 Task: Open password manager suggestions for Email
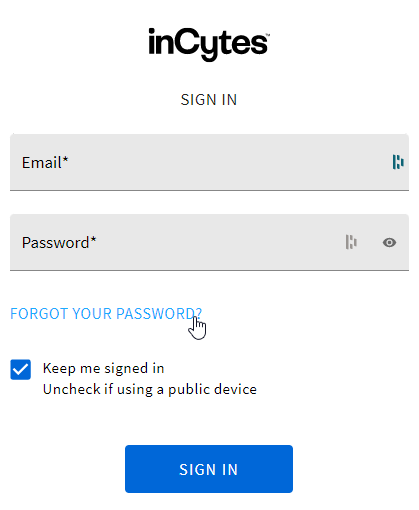tap(398, 162)
